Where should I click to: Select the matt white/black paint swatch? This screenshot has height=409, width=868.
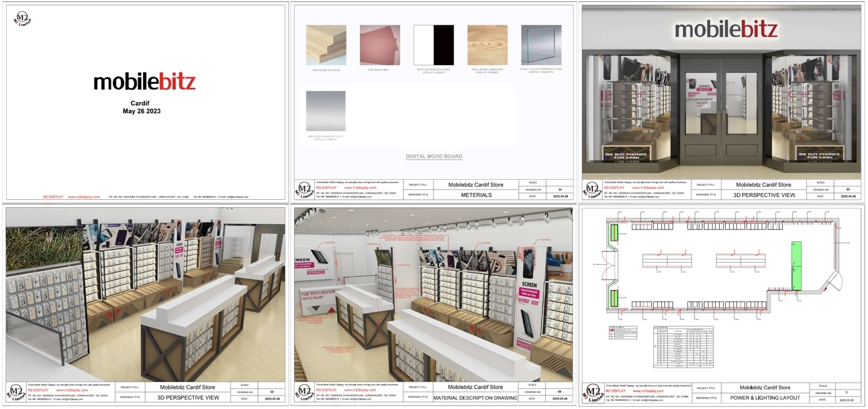pyautogui.click(x=434, y=45)
